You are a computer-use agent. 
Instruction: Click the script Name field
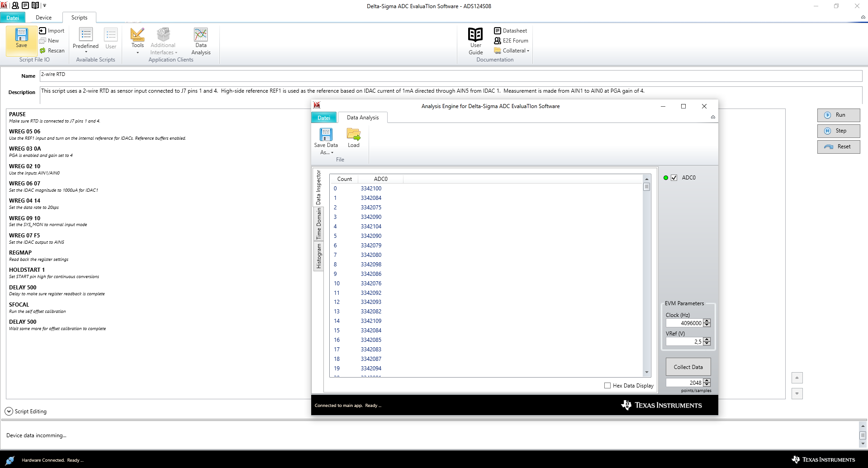click(x=451, y=76)
